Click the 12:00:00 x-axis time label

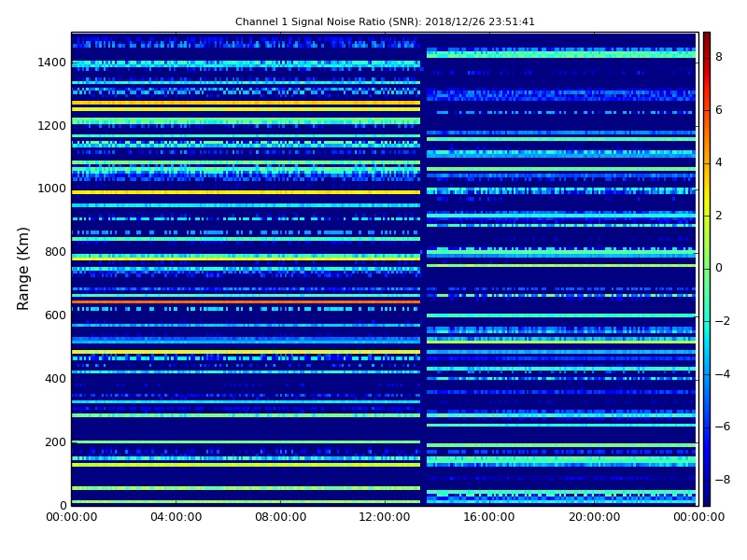click(385, 517)
